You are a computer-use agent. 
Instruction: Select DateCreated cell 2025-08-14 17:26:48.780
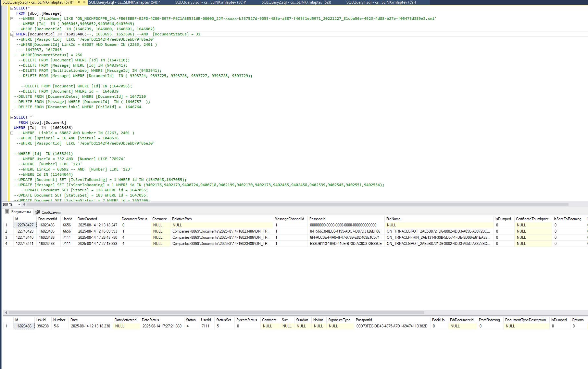[x=98, y=237]
